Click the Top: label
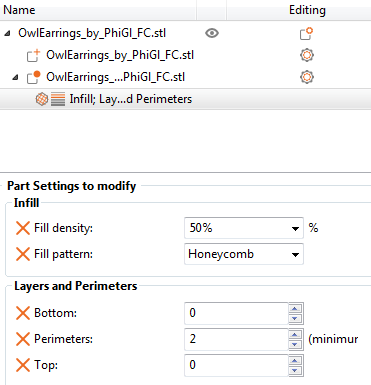This screenshot has height=385, width=371. coord(46,365)
